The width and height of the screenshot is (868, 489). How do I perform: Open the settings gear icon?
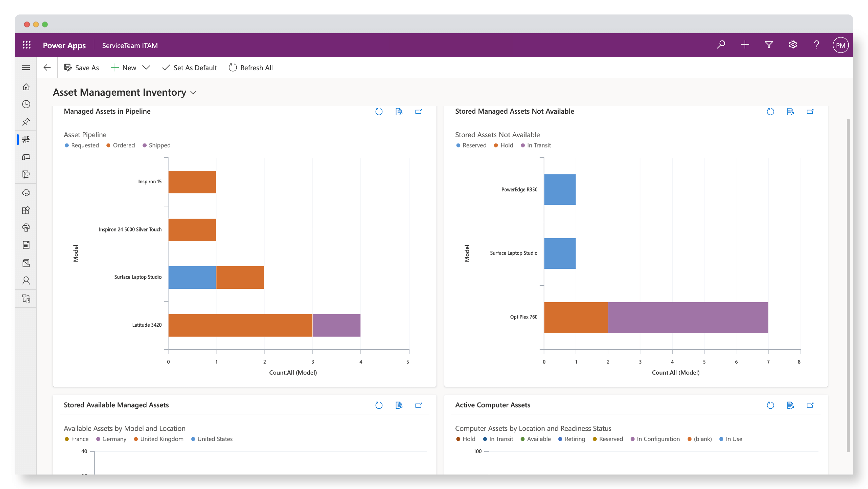[792, 45]
